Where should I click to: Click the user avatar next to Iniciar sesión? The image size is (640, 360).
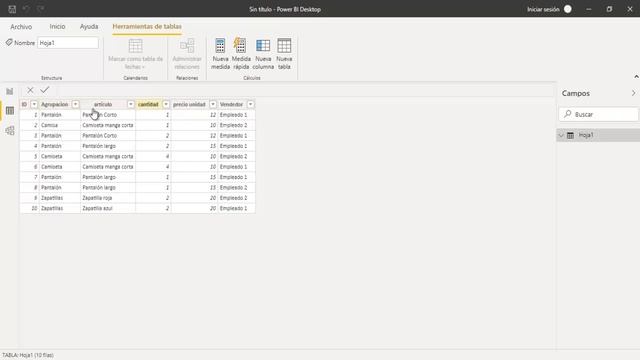pos(568,9)
